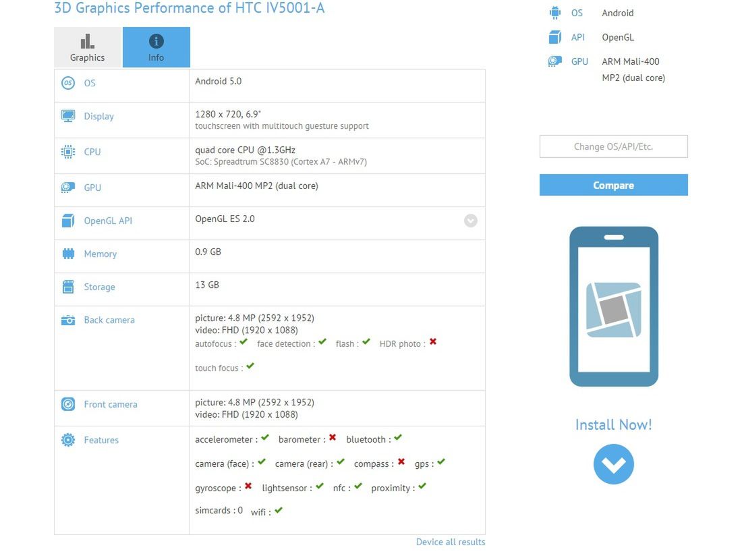
Task: Select the OS label in table
Action: coord(90,83)
